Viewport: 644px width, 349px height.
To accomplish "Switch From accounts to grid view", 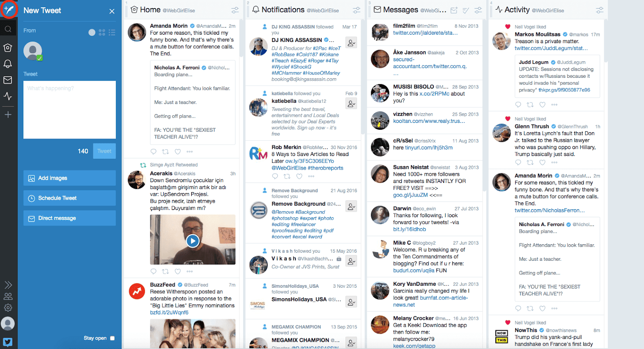I will (102, 32).
